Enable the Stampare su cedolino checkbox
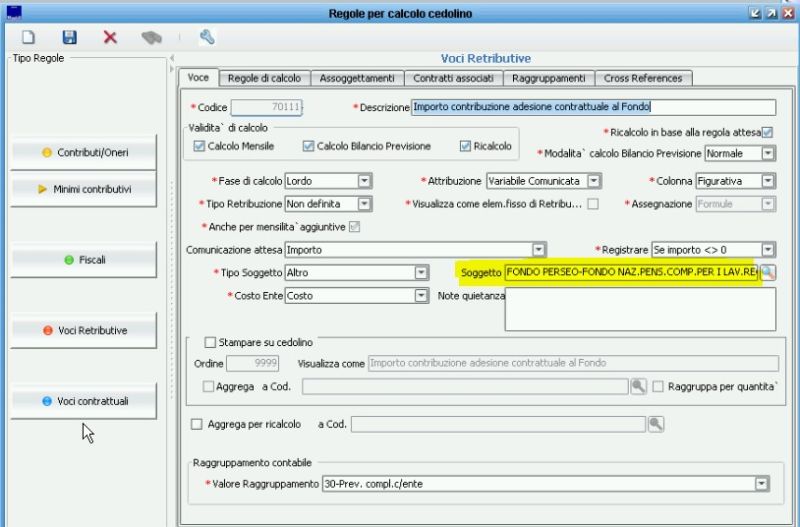 pyautogui.click(x=211, y=342)
